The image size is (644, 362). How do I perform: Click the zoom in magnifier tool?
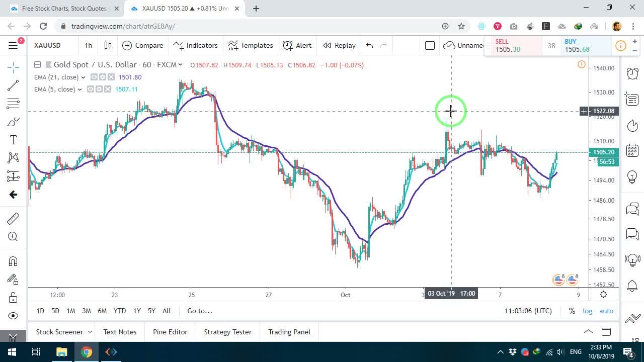pos(13,237)
